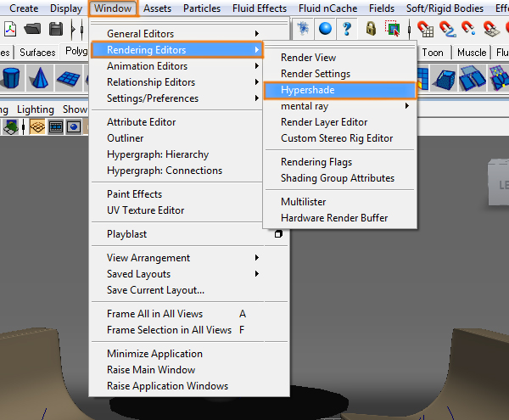Tear off the Window menu using top bar
Viewport: 509px width, 420px height.
tap(189, 23)
